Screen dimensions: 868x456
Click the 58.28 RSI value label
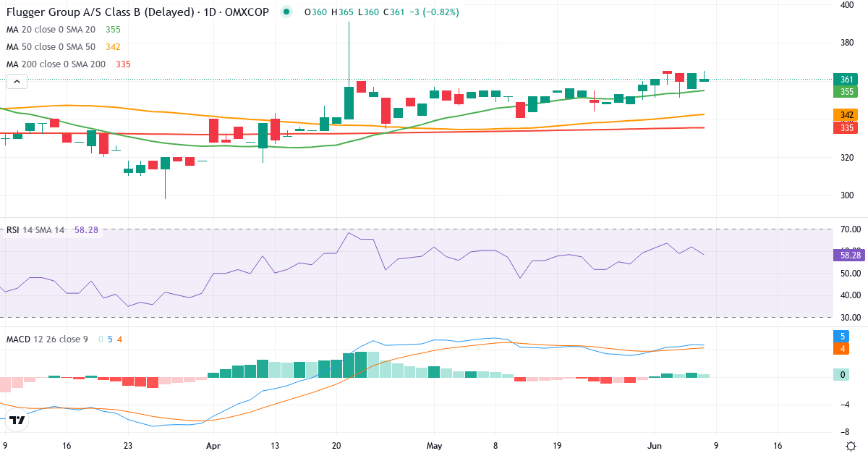848,255
